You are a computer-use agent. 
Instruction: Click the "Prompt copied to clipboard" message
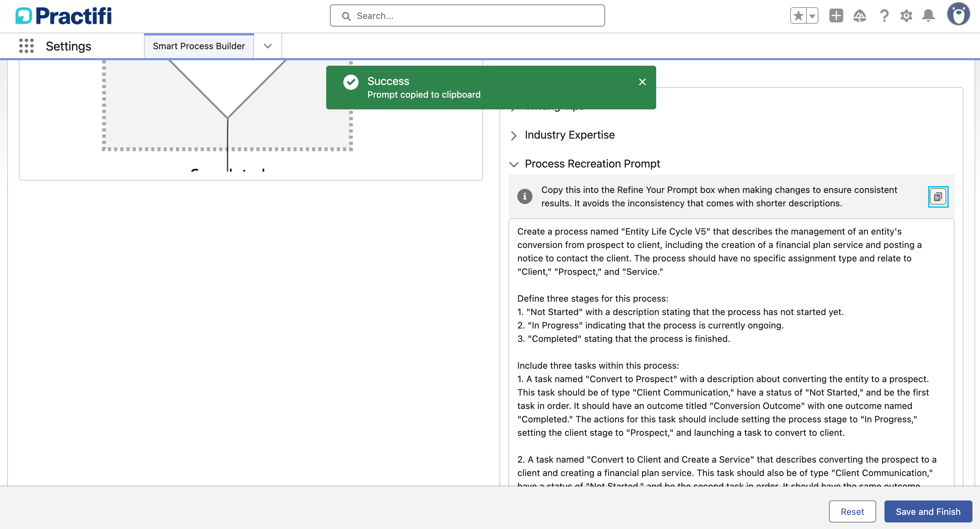(424, 94)
